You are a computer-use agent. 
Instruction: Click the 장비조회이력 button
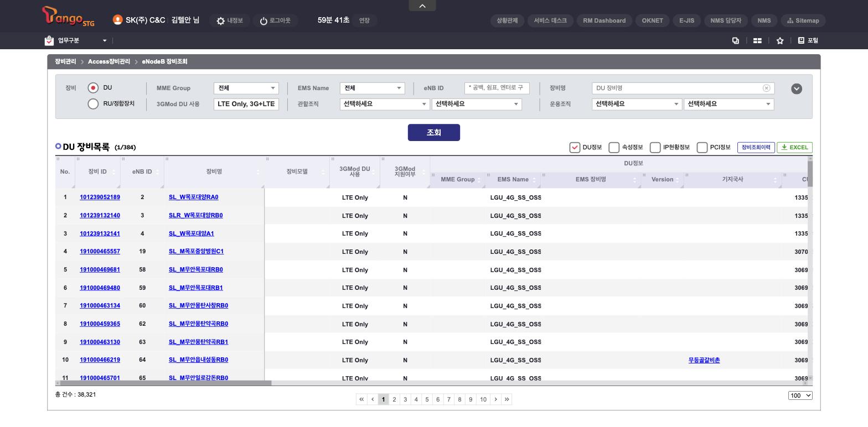pyautogui.click(x=756, y=147)
